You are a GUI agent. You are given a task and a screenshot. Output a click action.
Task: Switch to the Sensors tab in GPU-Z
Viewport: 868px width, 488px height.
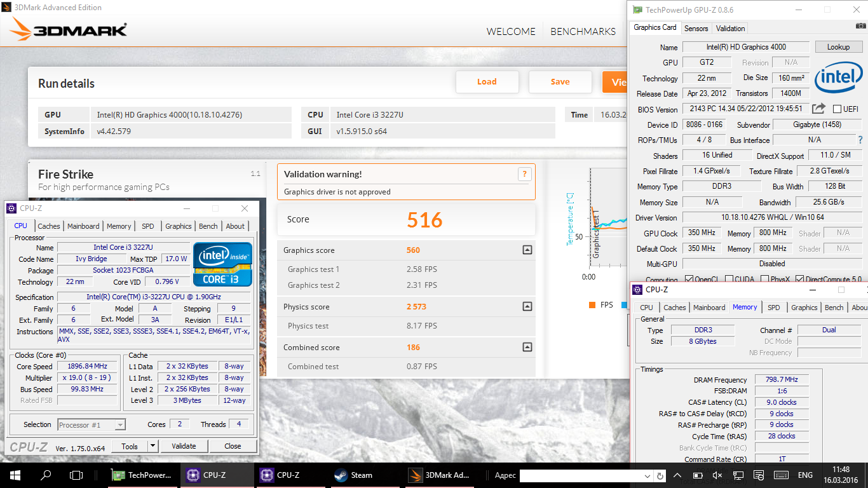click(x=696, y=29)
